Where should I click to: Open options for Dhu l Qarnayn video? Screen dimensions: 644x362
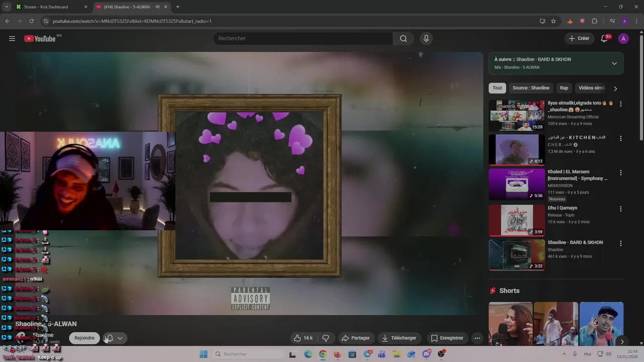pyautogui.click(x=620, y=209)
